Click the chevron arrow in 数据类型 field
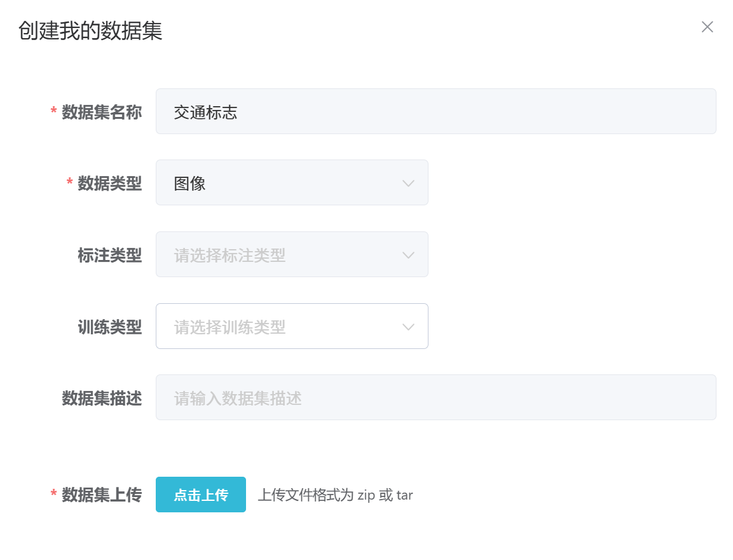 tap(408, 184)
